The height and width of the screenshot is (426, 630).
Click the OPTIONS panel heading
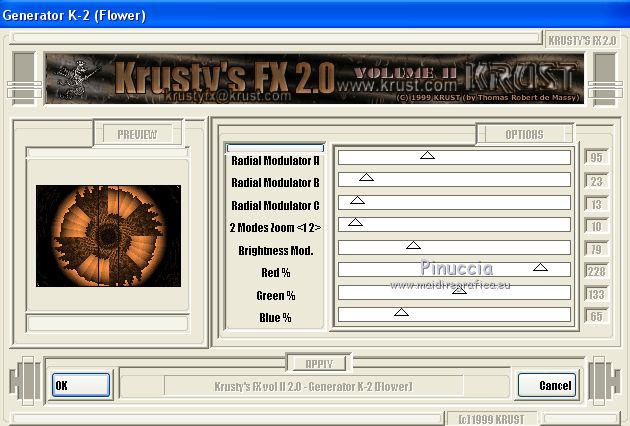(524, 134)
